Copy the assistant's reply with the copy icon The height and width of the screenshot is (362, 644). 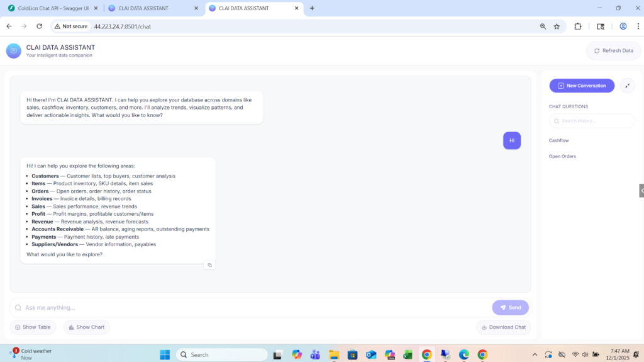210,265
